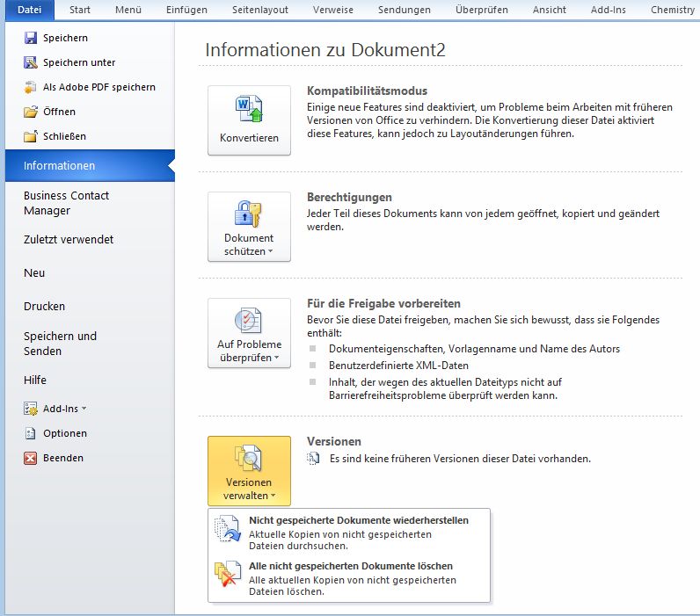Collapse the Versionen verwalten dropdown
The image size is (700, 616).
click(249, 471)
